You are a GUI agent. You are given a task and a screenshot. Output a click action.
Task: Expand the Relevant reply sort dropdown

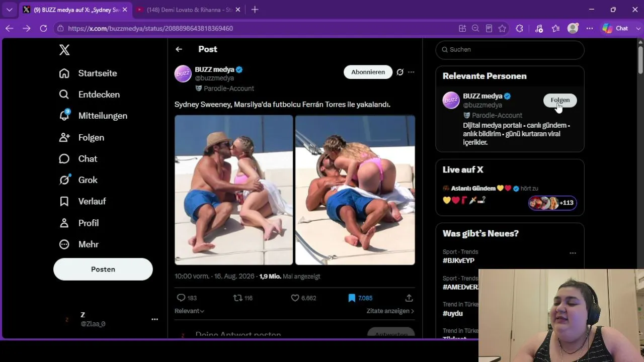click(189, 311)
